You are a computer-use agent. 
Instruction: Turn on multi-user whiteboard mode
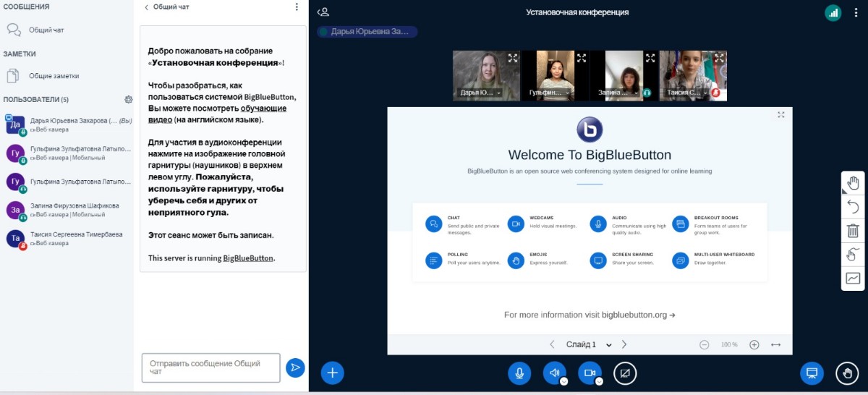[854, 254]
